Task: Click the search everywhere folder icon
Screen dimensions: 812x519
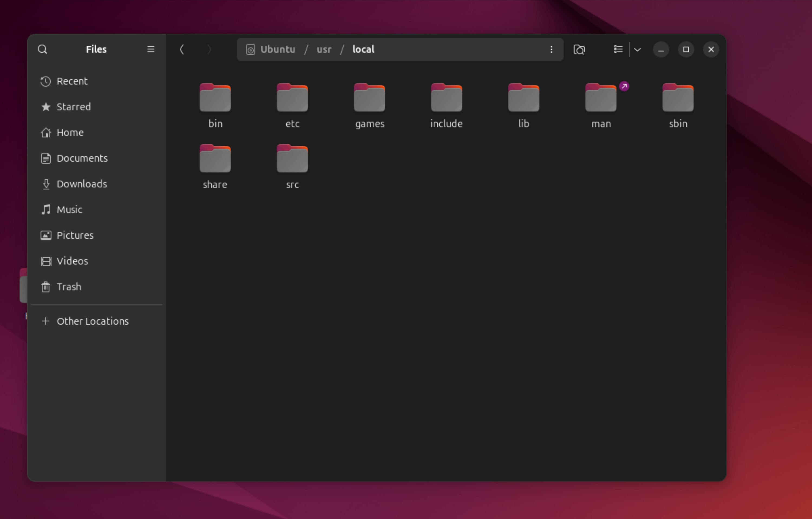Action: coord(579,50)
